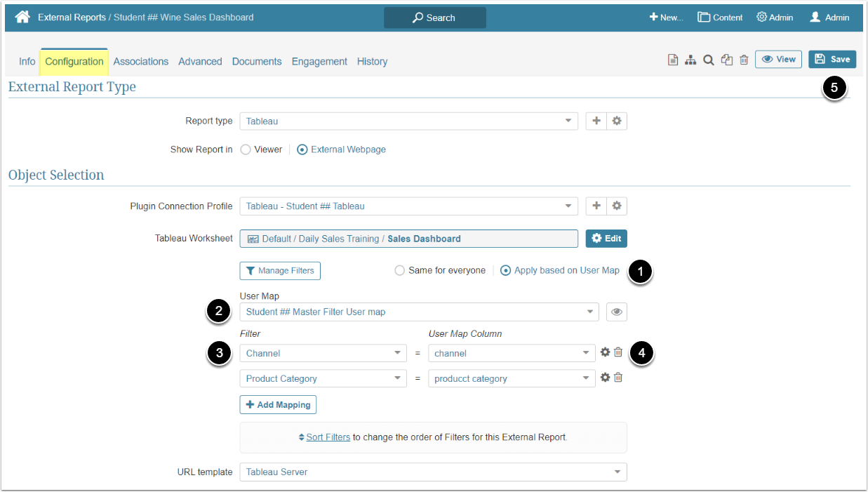Viewport: 868px width, 492px height.
Task: Select Apply based on User Map
Action: pos(506,270)
